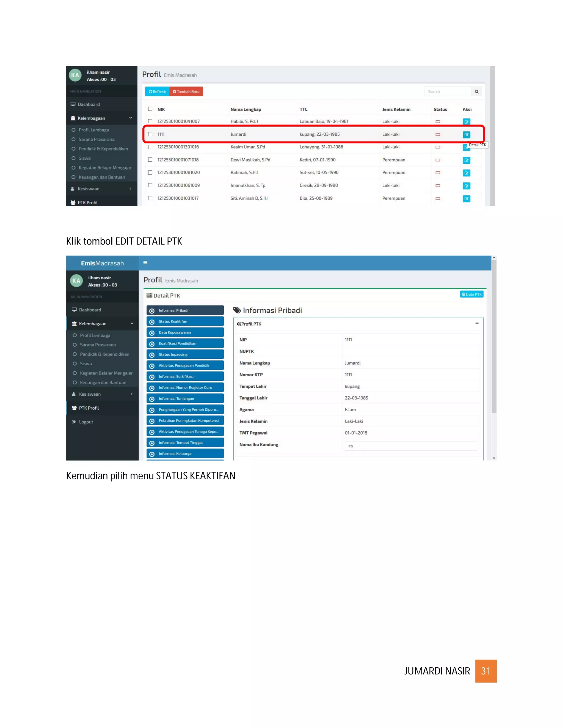Screen dimensions: 563x728
Task: Click the status icon in Habibi's row
Action: 438,122
